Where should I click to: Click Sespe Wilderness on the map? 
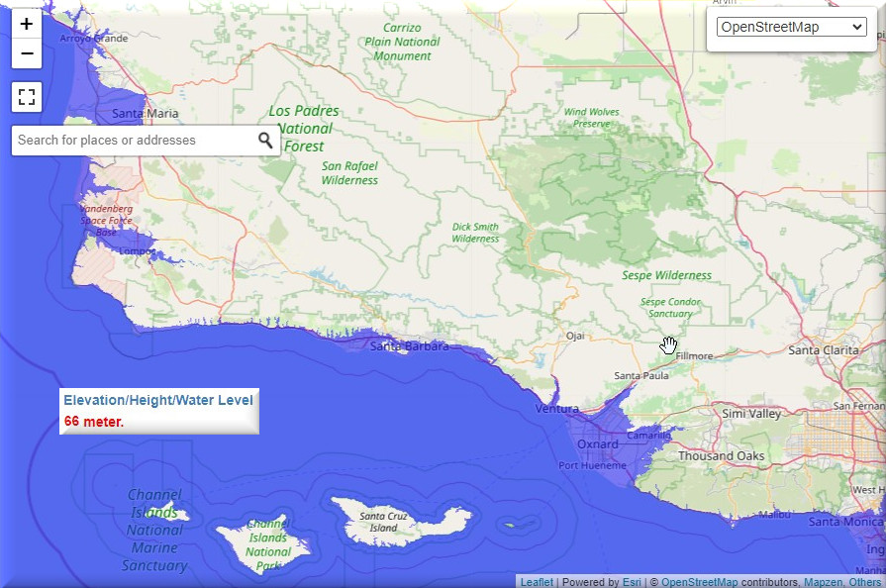pos(666,275)
